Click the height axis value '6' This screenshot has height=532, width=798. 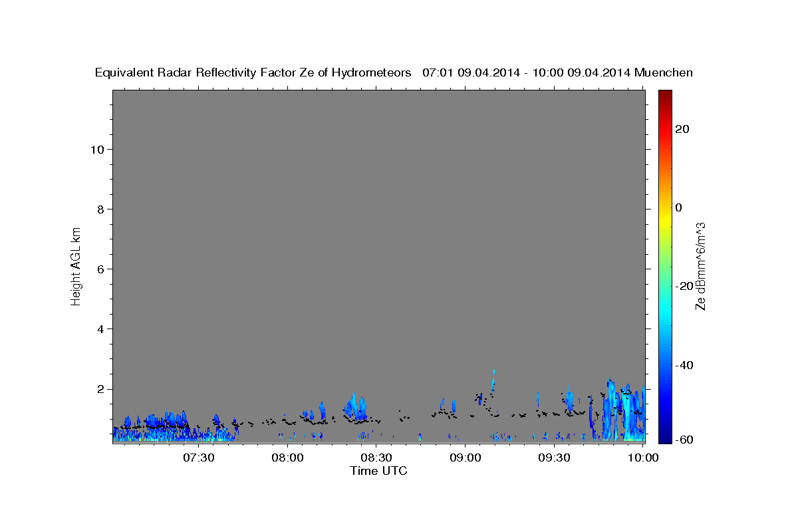100,269
